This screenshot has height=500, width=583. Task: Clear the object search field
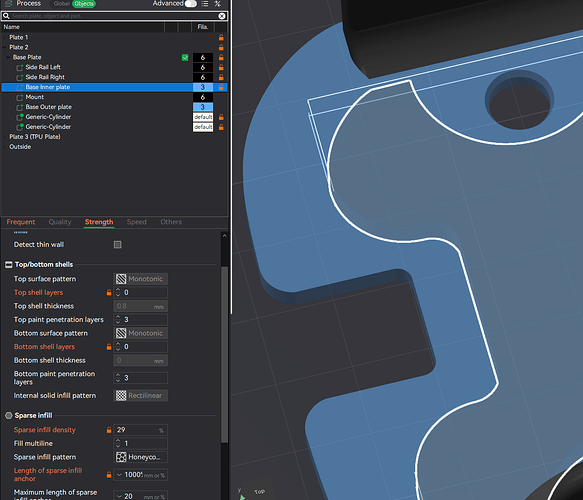pos(222,16)
